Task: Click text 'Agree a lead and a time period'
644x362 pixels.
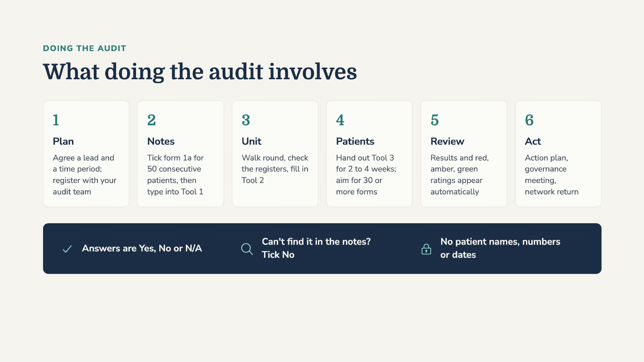Action: click(83, 163)
